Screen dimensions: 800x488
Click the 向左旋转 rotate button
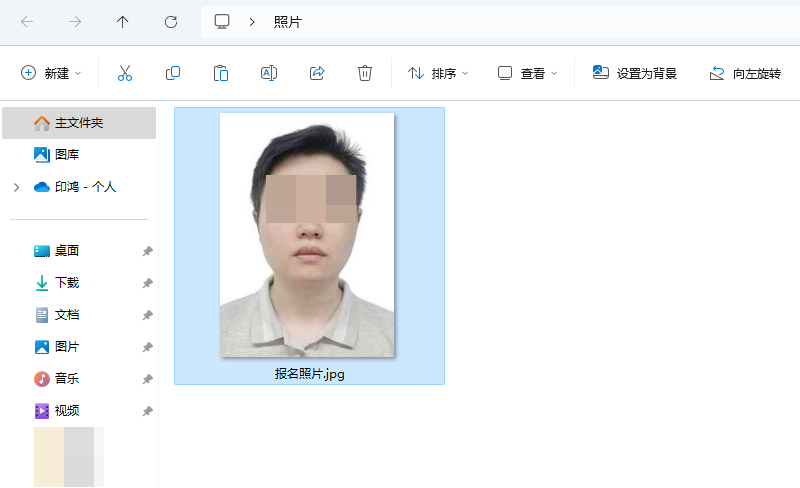click(x=745, y=73)
